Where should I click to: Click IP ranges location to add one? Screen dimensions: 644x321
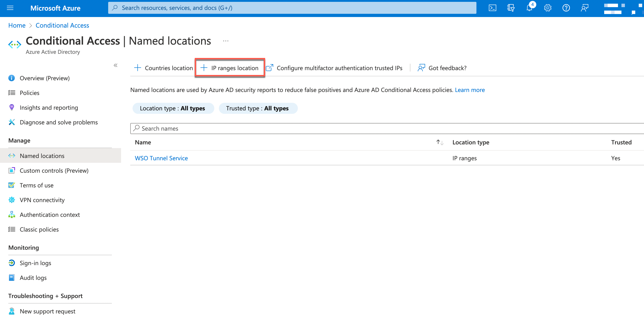tap(229, 68)
